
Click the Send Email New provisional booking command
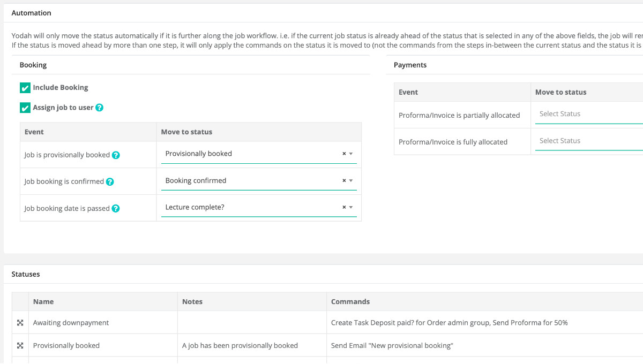click(x=392, y=346)
